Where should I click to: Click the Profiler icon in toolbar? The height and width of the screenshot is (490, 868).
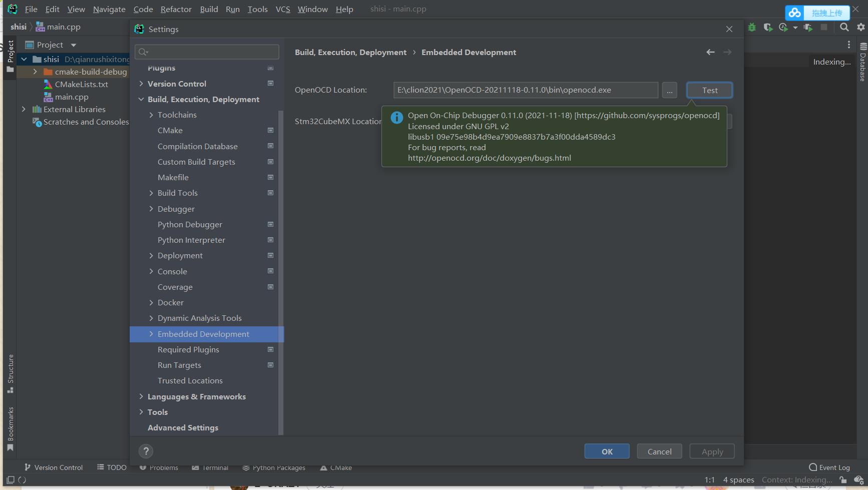tap(783, 27)
